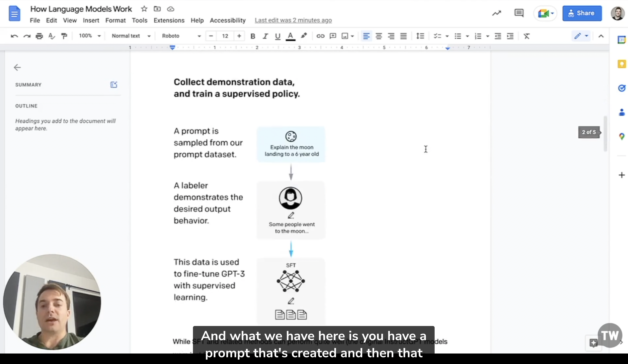Open the text color picker
The width and height of the screenshot is (628, 364).
290,36
